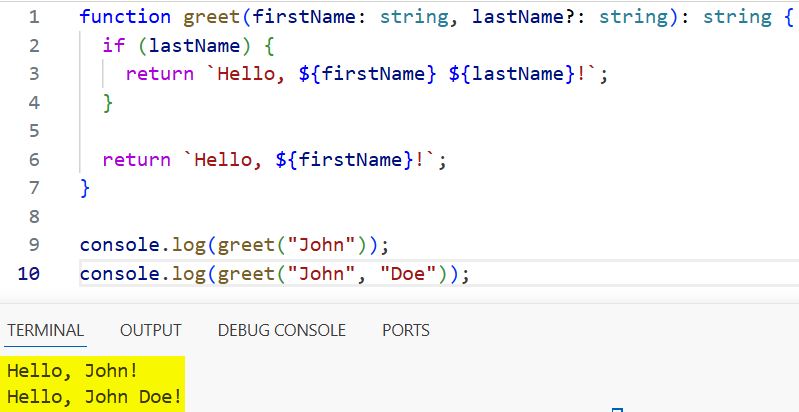The image size is (799, 412).
Task: Click line number 2 in the gutter
Action: tap(34, 46)
